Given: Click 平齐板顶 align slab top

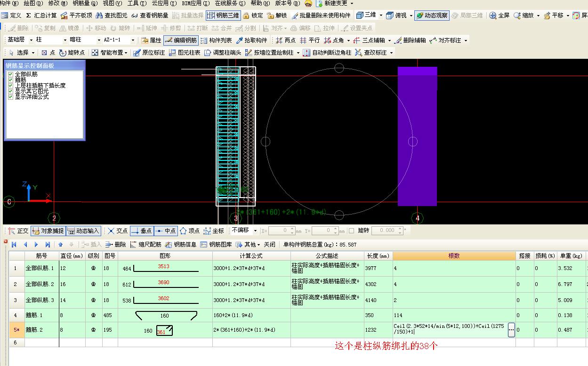Looking at the screenshot, I should (77, 16).
